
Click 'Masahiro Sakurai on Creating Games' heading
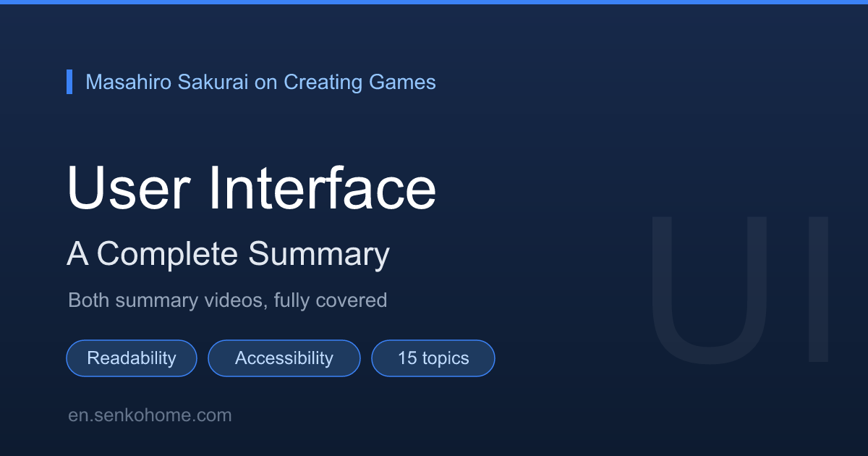tap(260, 82)
